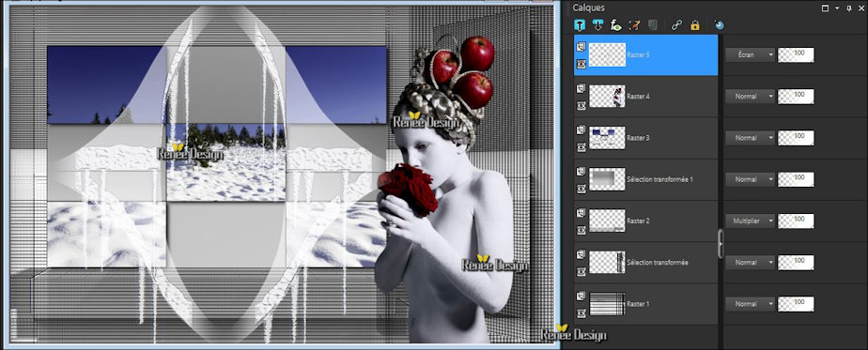
Task: Toggle visibility of the Raster 1 layer
Action: point(581,313)
